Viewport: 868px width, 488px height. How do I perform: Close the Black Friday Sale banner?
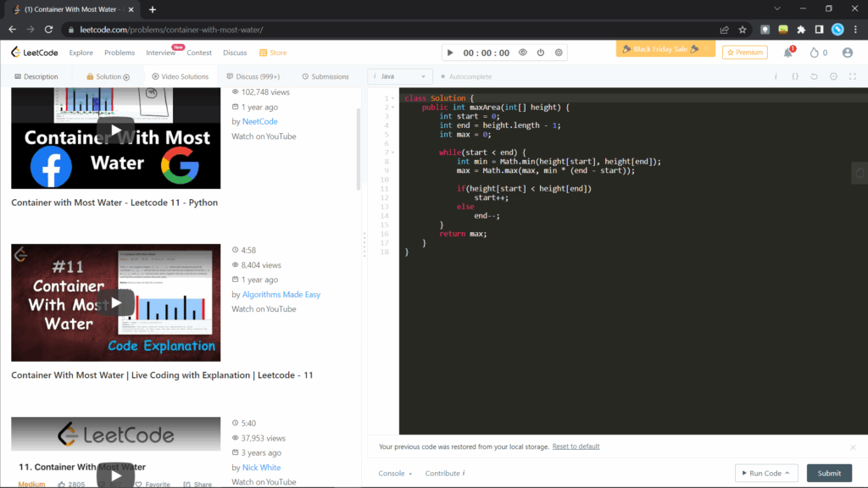coord(706,48)
